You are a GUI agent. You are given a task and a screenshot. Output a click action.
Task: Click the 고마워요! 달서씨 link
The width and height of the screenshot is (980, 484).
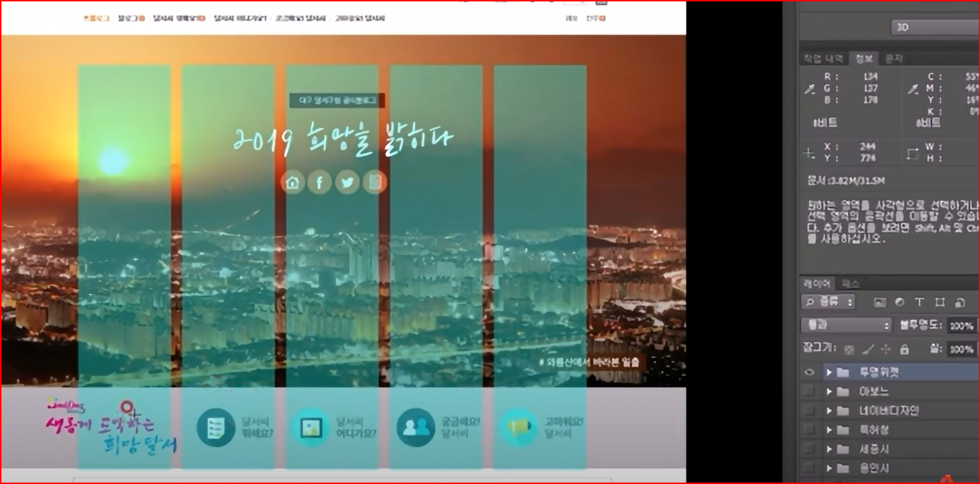point(563,427)
